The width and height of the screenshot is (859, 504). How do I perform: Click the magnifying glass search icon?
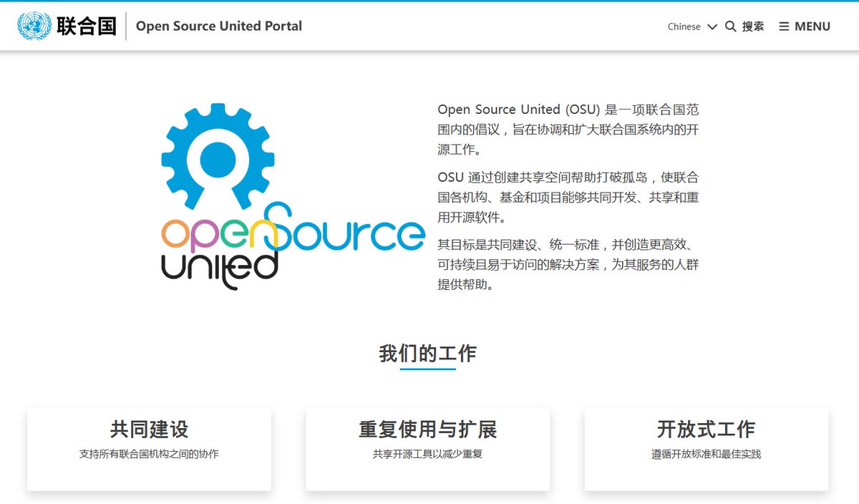[x=731, y=26]
